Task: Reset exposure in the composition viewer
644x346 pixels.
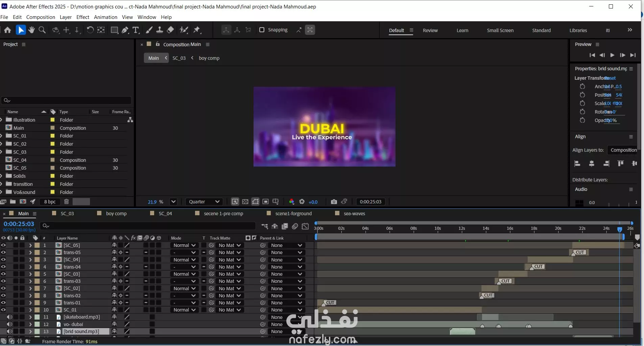Action: [302, 202]
